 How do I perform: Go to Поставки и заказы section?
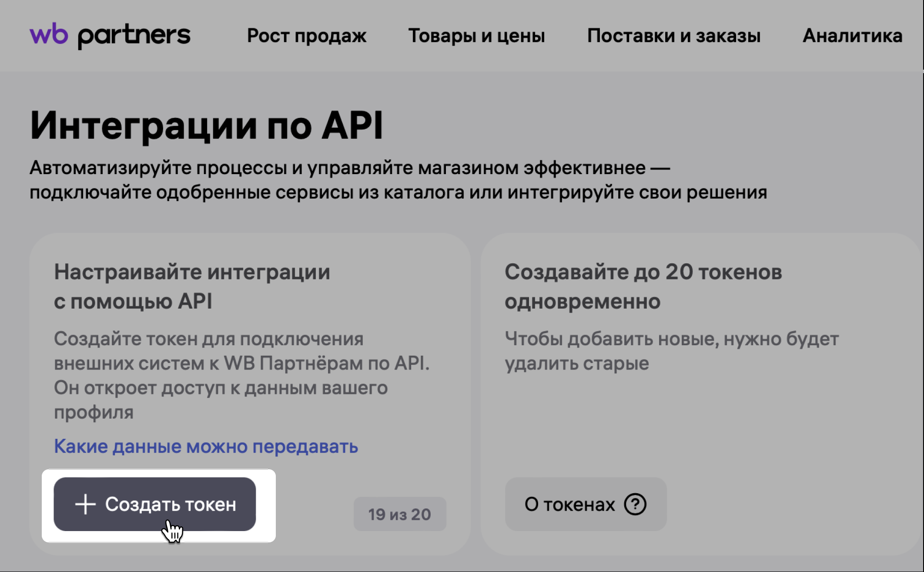tap(673, 36)
